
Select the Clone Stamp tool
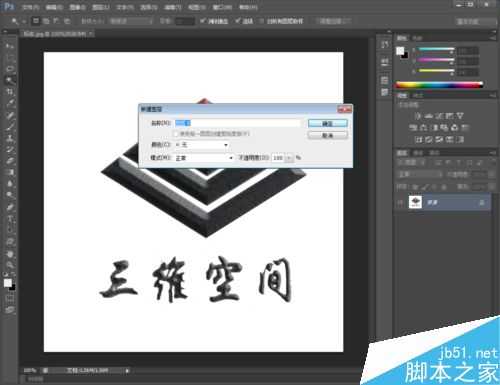(10, 138)
